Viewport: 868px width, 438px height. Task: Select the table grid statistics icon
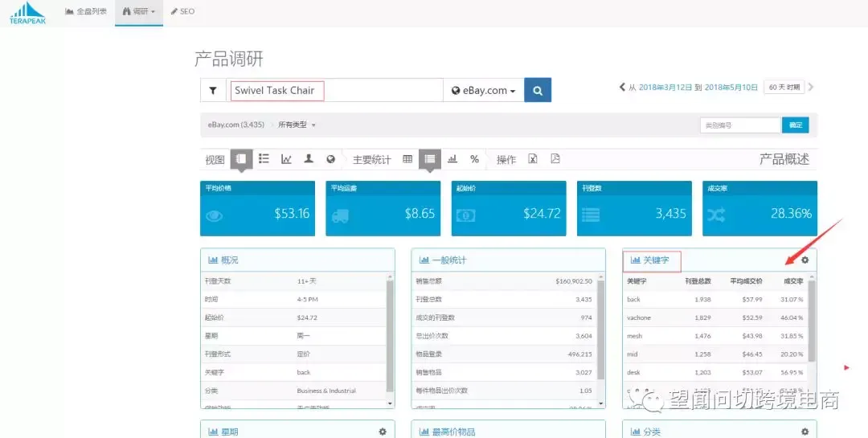tap(407, 159)
